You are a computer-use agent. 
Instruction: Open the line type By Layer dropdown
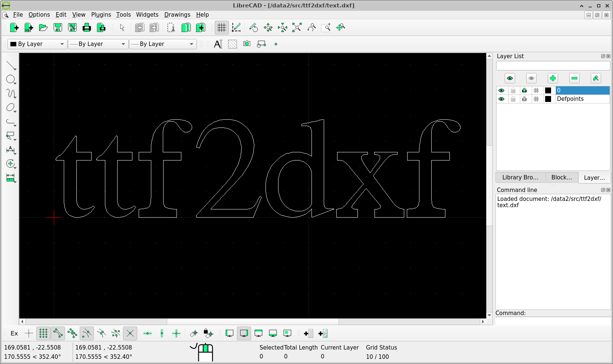(x=163, y=44)
